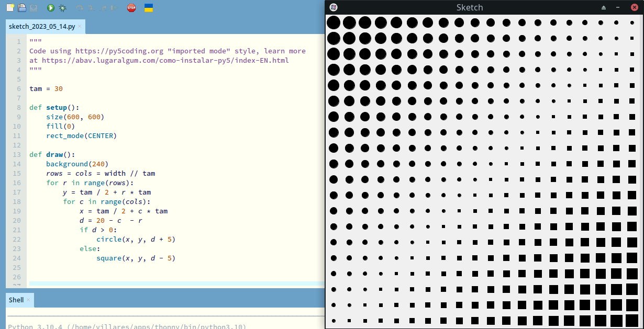Open the Sketch window's app icon menu
Viewport: 644px width, 329px height.
click(x=334, y=7)
